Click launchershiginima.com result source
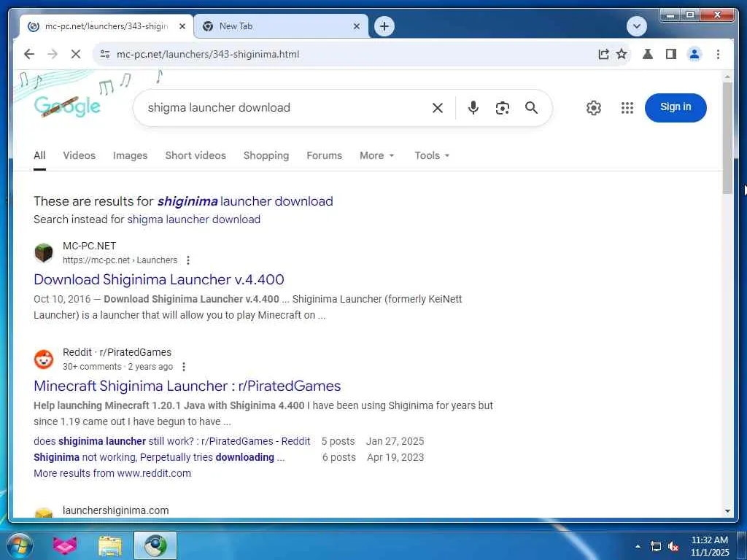Screen dimensions: 747x560 116,510
